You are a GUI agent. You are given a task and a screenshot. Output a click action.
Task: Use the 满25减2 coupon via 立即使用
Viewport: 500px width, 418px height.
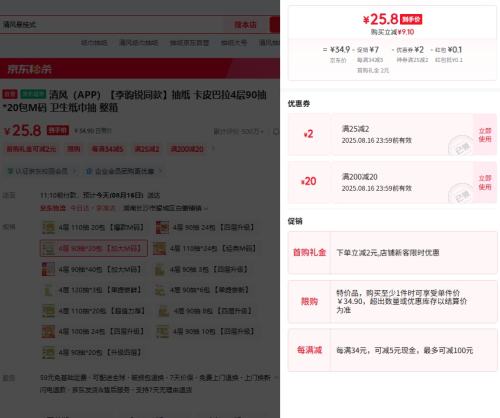485,135
